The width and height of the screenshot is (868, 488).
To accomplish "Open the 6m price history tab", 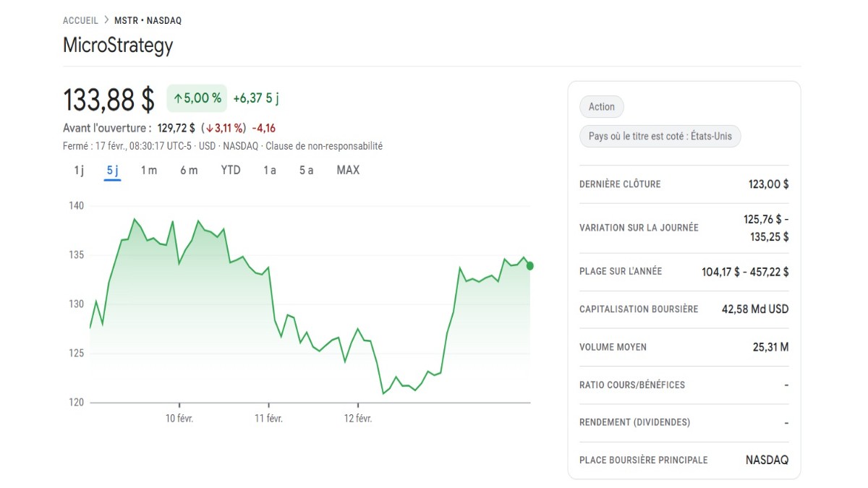I will 188,170.
